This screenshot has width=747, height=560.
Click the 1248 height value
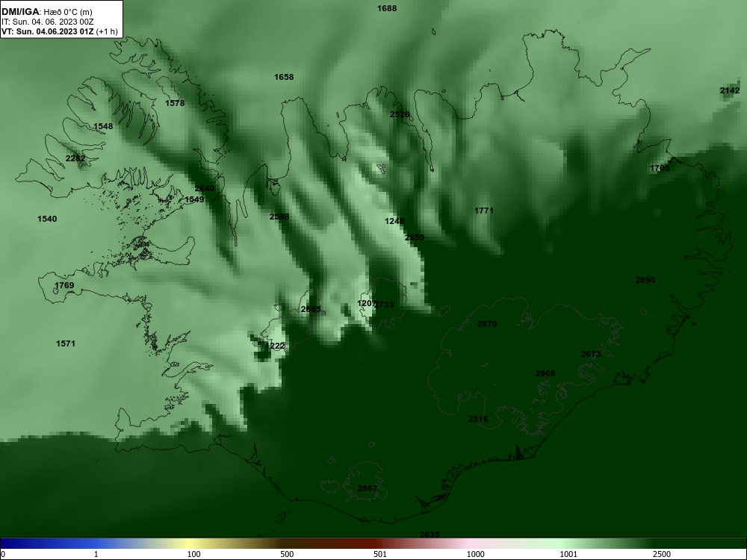point(394,221)
